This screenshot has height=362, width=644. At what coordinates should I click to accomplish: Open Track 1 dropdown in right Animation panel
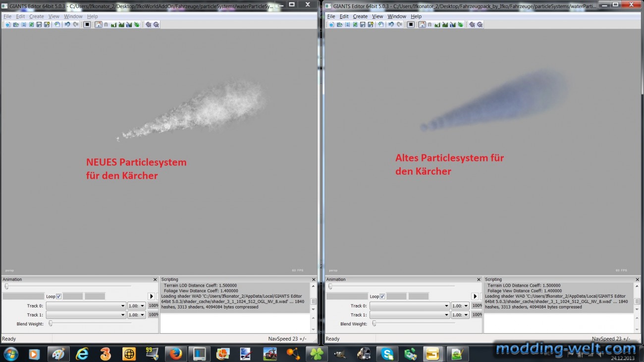[x=410, y=315]
